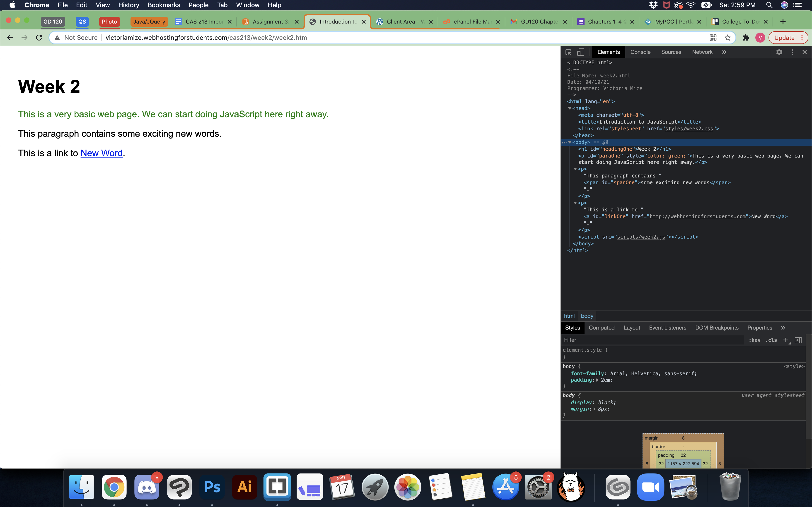
Task: Open Photoshop from the Dock
Action: click(x=212, y=487)
